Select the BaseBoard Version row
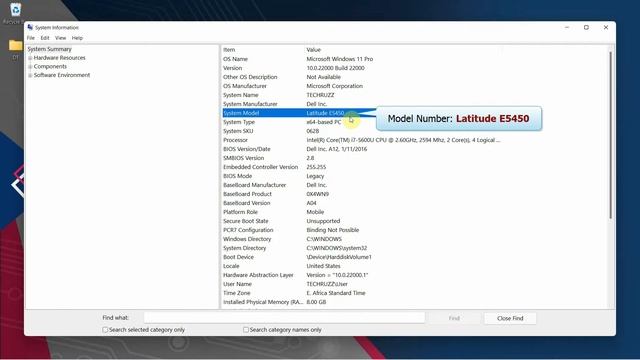This screenshot has width=640, height=360. [414, 203]
